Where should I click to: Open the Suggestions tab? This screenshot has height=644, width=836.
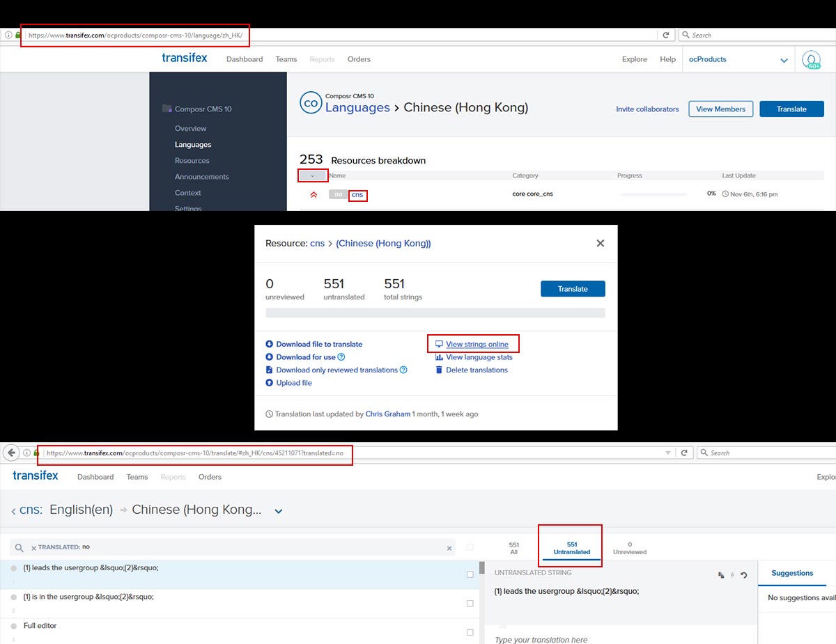(x=792, y=573)
